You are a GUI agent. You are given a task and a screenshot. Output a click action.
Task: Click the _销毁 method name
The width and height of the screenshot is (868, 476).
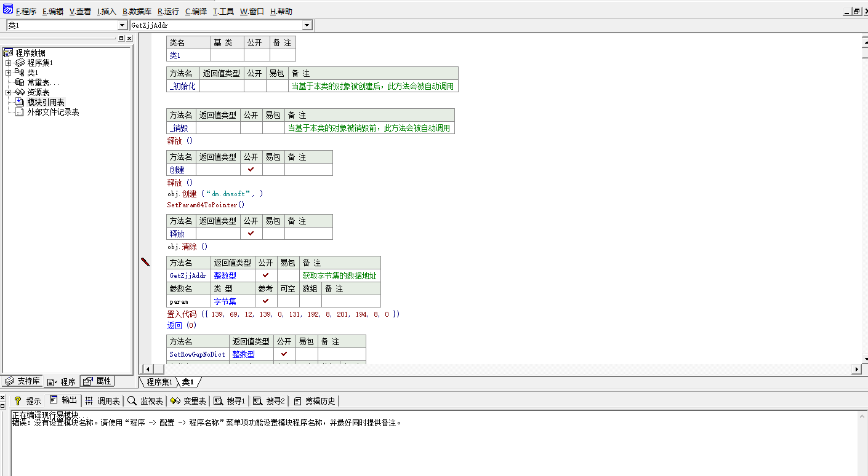[179, 128]
